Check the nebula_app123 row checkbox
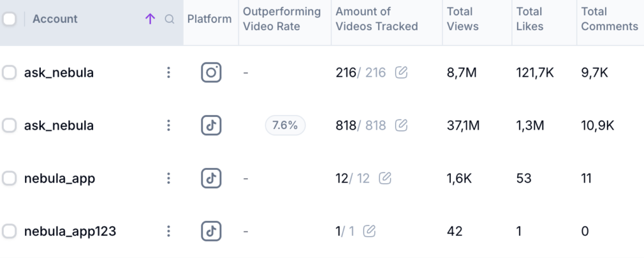Viewport: 644px width, 258px height. [9, 232]
